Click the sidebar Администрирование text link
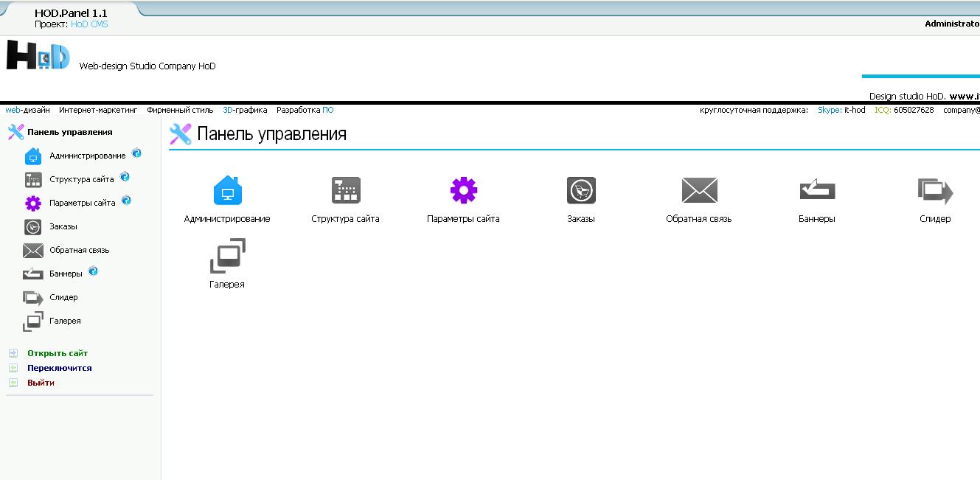This screenshot has height=480, width=980. (x=88, y=156)
